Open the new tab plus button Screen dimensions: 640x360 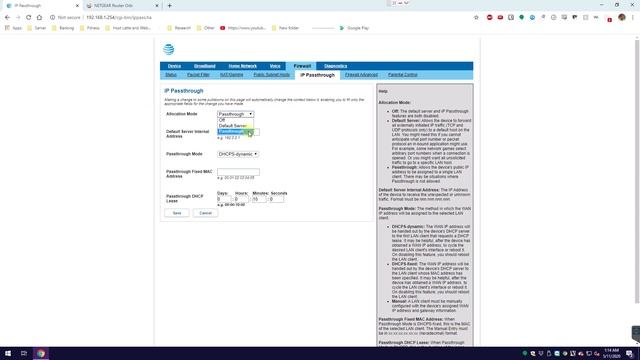click(x=169, y=6)
